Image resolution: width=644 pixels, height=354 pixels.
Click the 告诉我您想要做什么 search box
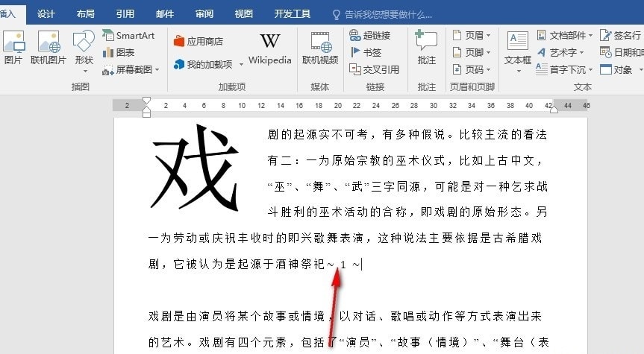click(x=389, y=15)
